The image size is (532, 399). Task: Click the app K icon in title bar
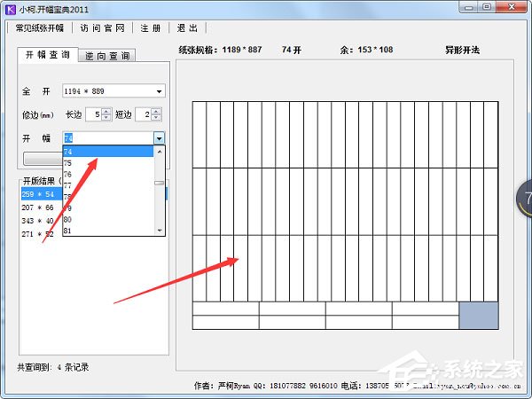[11, 9]
